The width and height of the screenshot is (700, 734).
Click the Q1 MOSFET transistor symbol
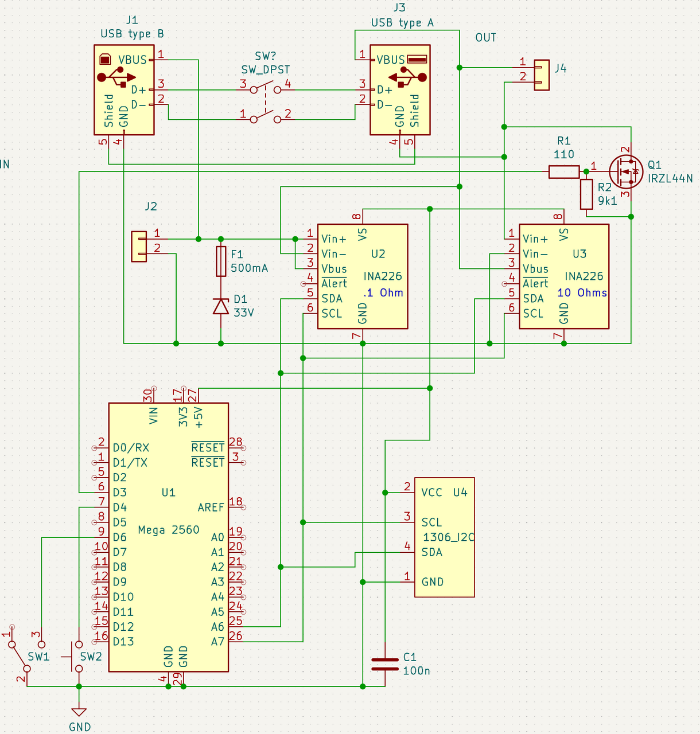625,171
